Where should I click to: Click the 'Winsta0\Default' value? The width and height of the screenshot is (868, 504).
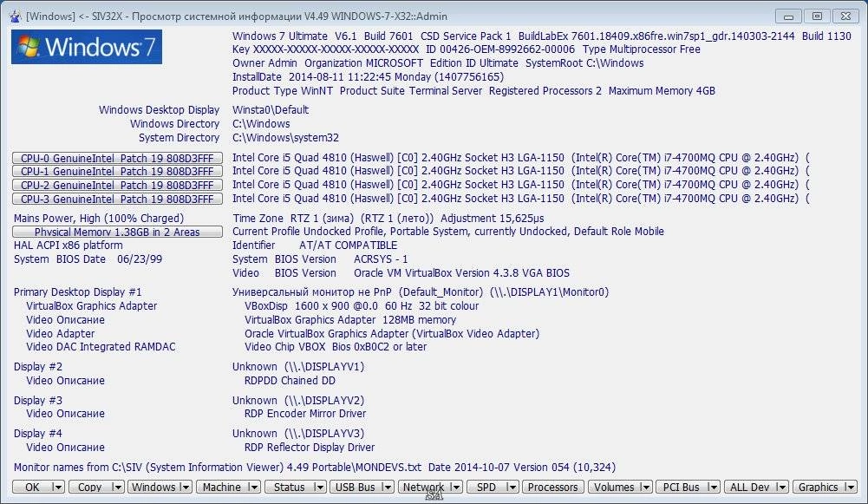[x=271, y=109]
